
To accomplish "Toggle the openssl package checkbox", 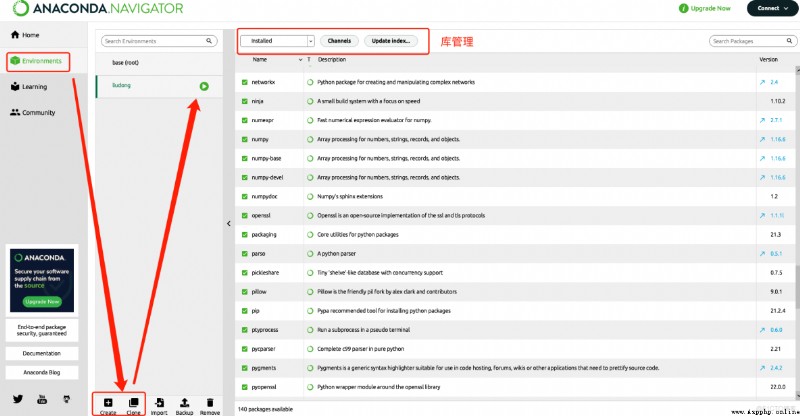I will tap(245, 215).
